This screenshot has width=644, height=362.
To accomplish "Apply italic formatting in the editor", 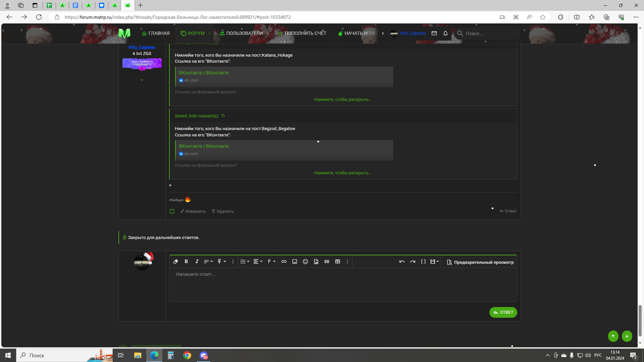I will [x=197, y=261].
